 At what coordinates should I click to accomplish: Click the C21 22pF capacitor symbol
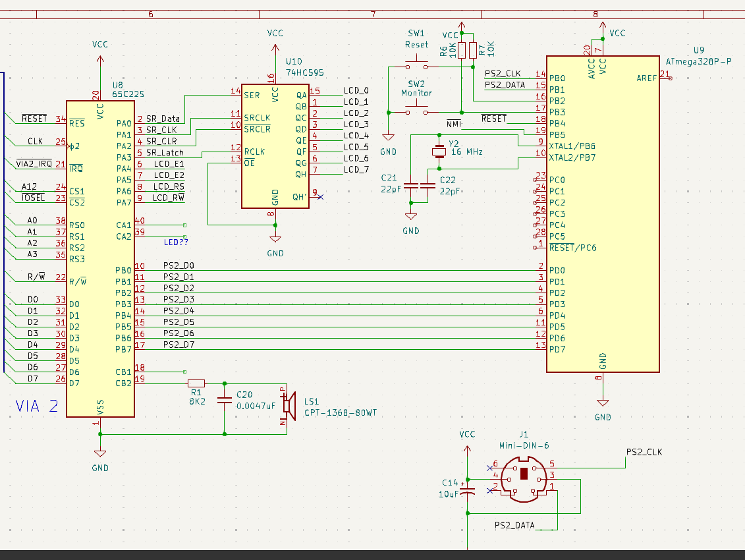click(410, 186)
